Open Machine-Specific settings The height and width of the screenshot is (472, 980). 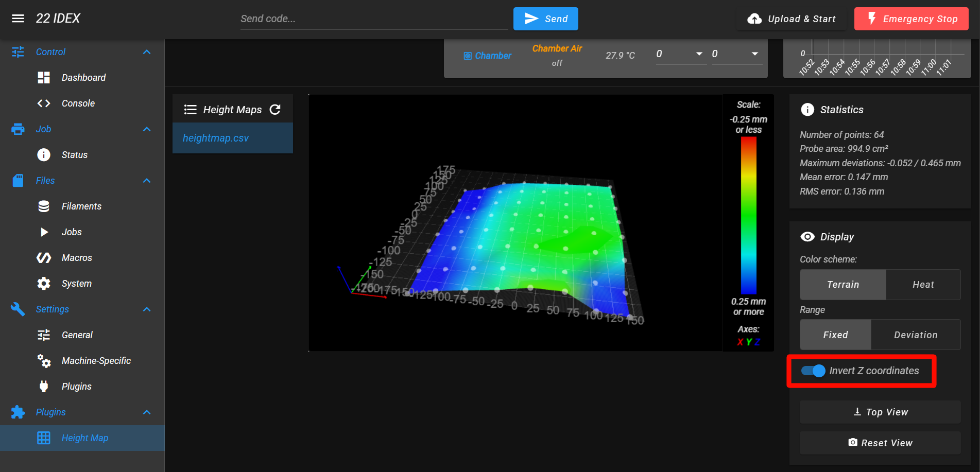coord(82,361)
